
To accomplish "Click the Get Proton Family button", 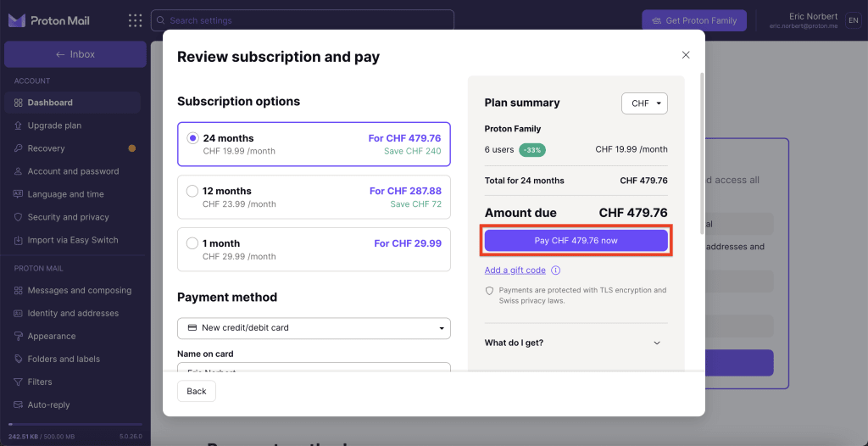I will tap(694, 20).
